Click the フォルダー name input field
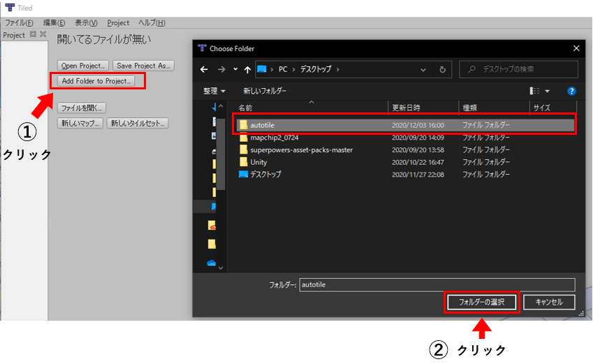593x364 pixels. pyautogui.click(x=437, y=284)
